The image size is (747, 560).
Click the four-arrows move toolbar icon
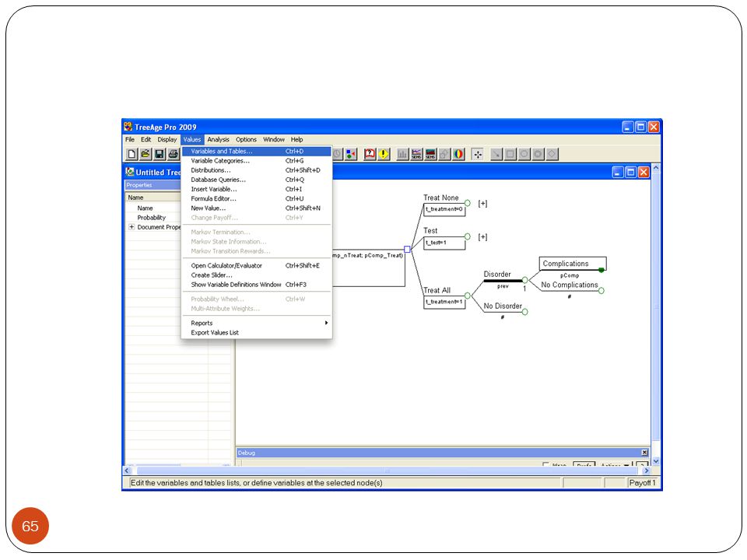coord(477,154)
